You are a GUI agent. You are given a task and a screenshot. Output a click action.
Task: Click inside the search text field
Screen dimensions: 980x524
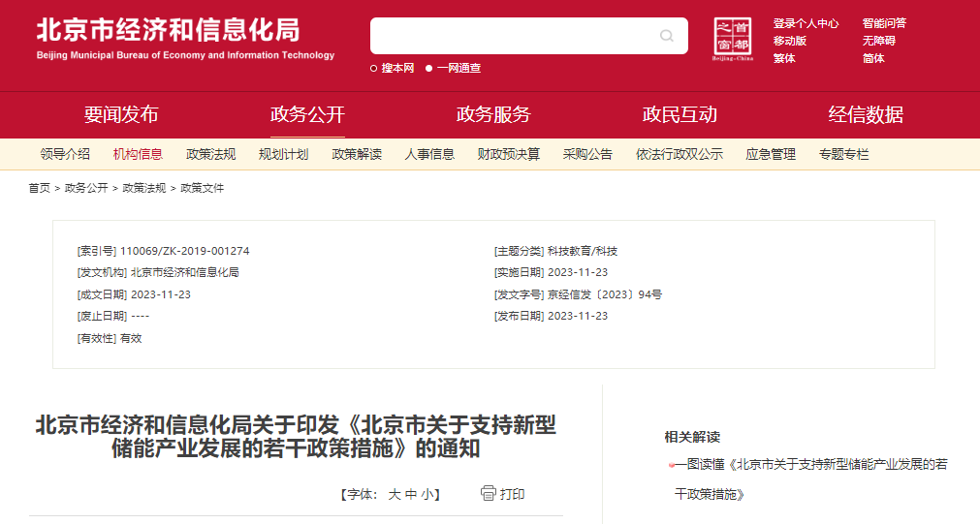514,36
